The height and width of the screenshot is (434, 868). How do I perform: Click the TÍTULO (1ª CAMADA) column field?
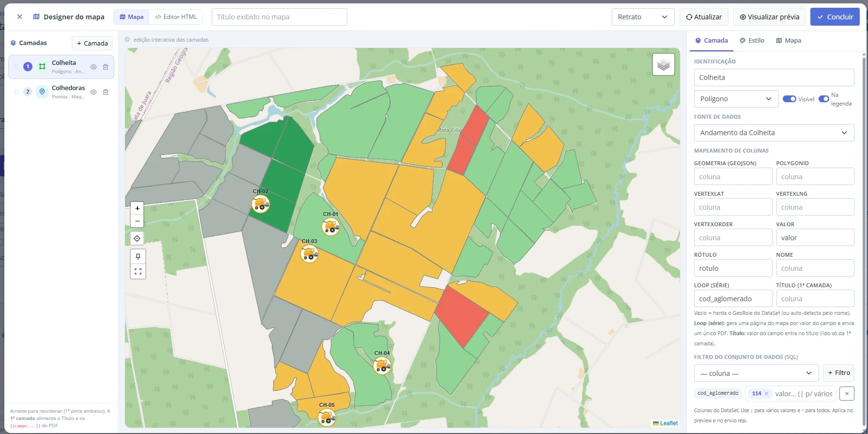[815, 299]
